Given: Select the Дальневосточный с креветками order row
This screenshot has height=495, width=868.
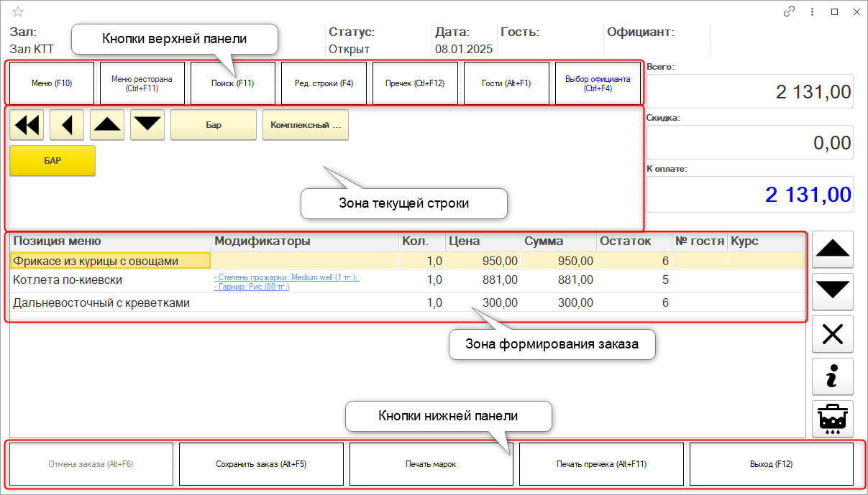Looking at the screenshot, I should tap(101, 303).
